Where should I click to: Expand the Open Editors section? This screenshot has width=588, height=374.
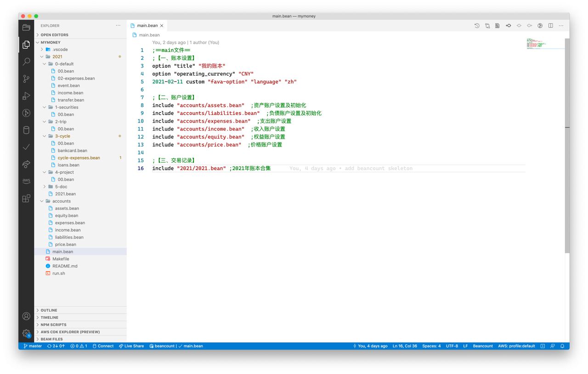(x=54, y=35)
